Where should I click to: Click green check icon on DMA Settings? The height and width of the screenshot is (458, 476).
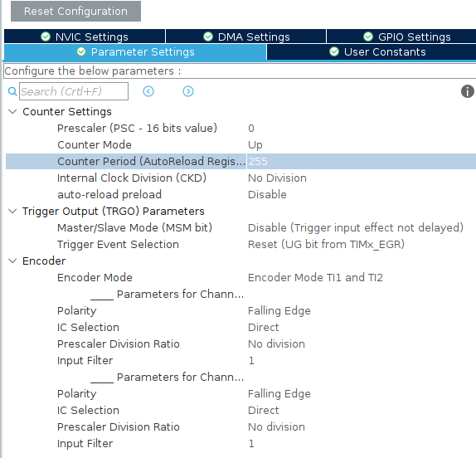point(208,37)
